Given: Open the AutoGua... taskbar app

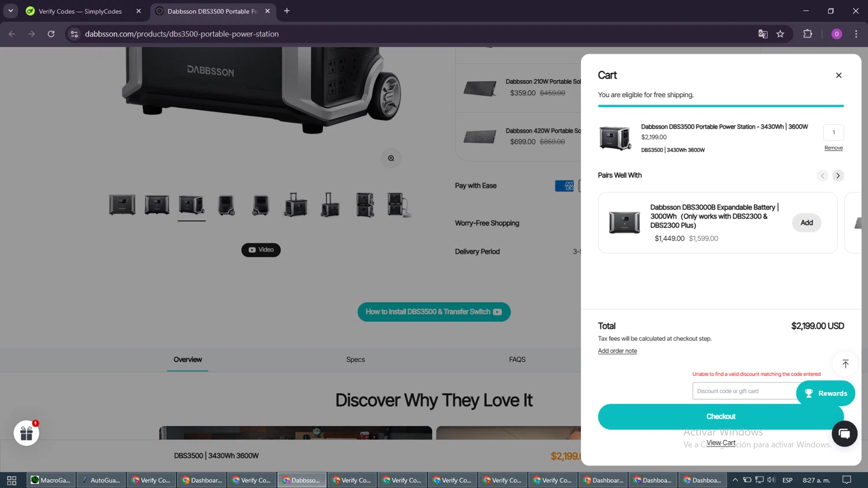Looking at the screenshot, I should (101, 480).
